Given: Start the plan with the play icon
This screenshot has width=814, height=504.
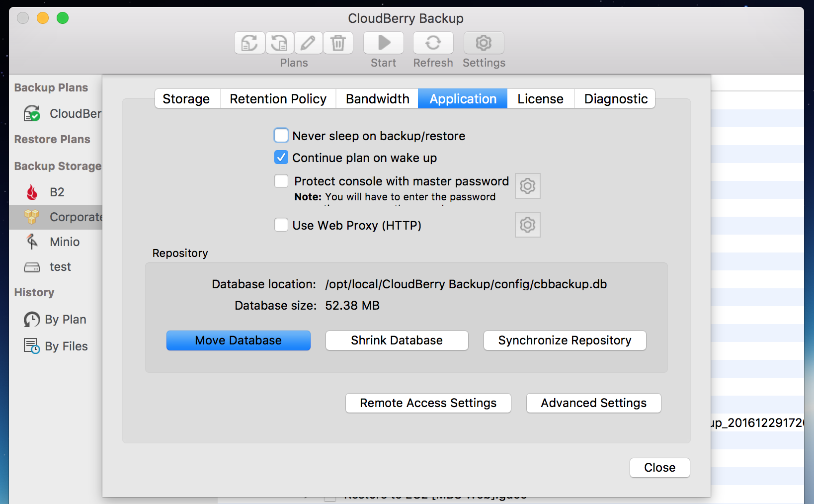Looking at the screenshot, I should (x=384, y=43).
